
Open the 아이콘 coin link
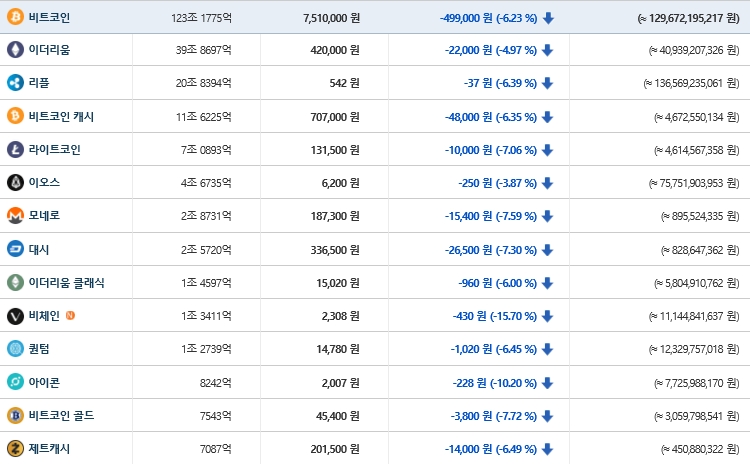(x=45, y=382)
